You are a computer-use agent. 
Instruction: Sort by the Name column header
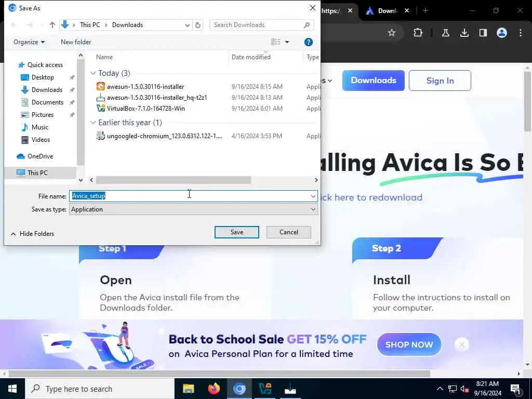coord(104,57)
